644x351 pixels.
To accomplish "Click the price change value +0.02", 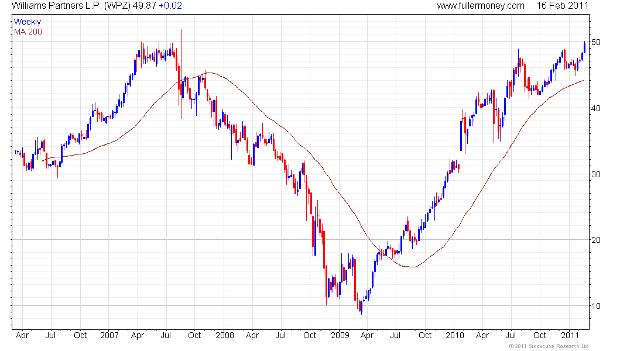I will coord(170,6).
